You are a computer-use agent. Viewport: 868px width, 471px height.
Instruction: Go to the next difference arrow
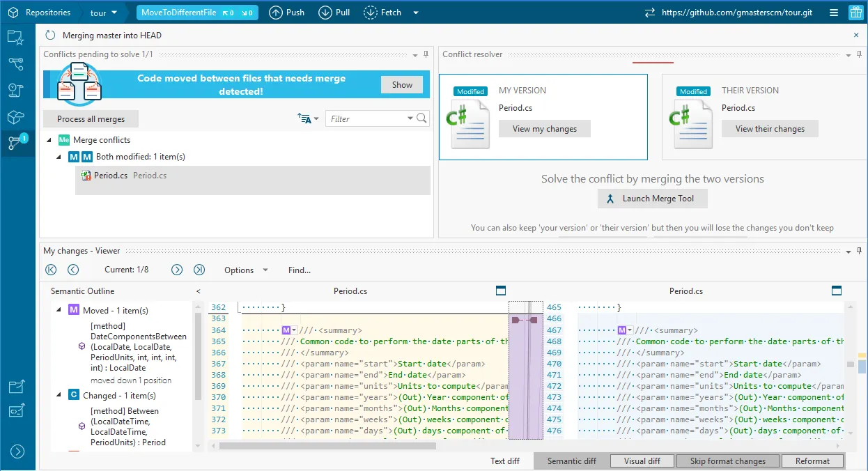[x=177, y=270]
